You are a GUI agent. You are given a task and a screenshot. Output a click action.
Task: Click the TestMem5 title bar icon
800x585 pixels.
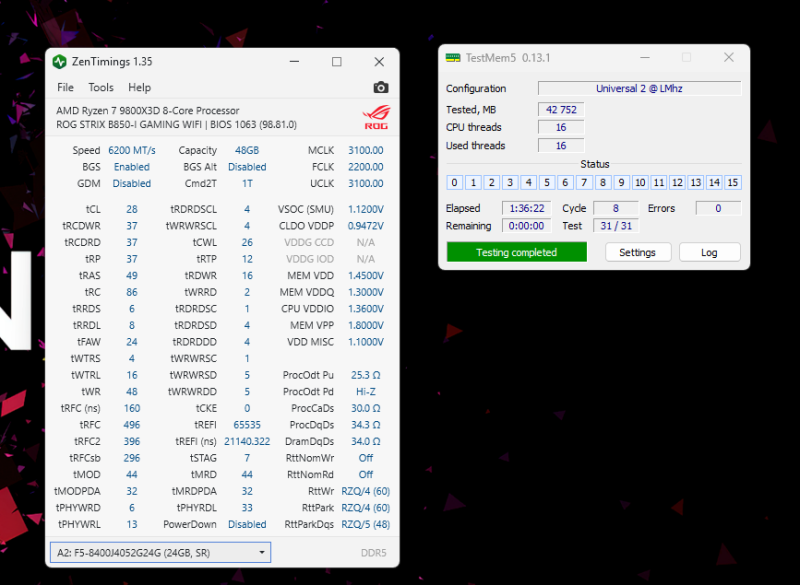pyautogui.click(x=453, y=58)
